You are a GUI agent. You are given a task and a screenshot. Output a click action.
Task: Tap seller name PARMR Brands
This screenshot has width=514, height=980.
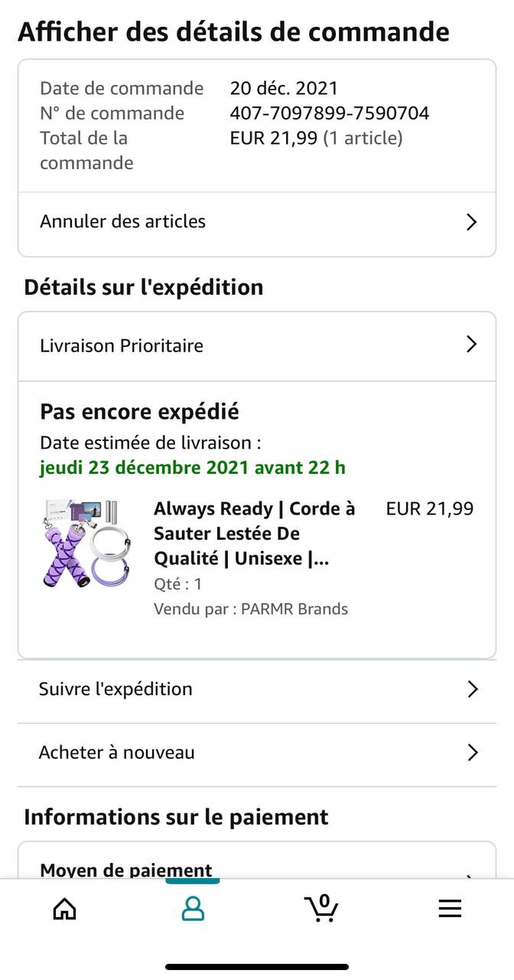point(294,609)
